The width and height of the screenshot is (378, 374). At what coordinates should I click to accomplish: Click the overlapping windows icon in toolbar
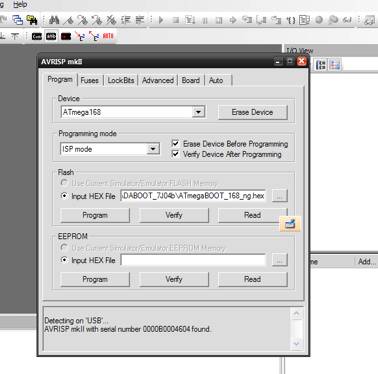tap(17, 20)
